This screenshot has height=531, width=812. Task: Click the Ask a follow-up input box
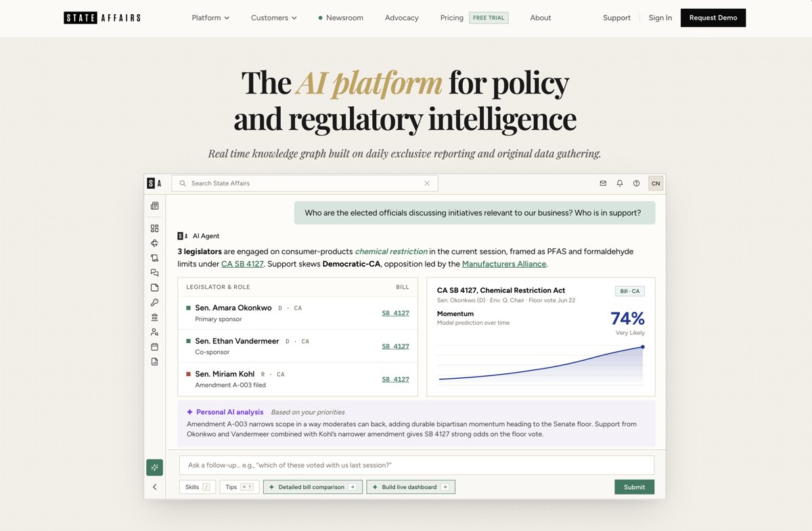coord(416,465)
